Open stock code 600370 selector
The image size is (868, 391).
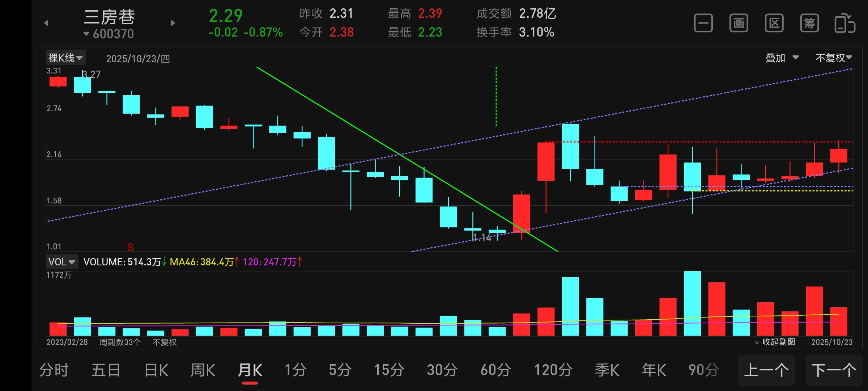click(109, 34)
